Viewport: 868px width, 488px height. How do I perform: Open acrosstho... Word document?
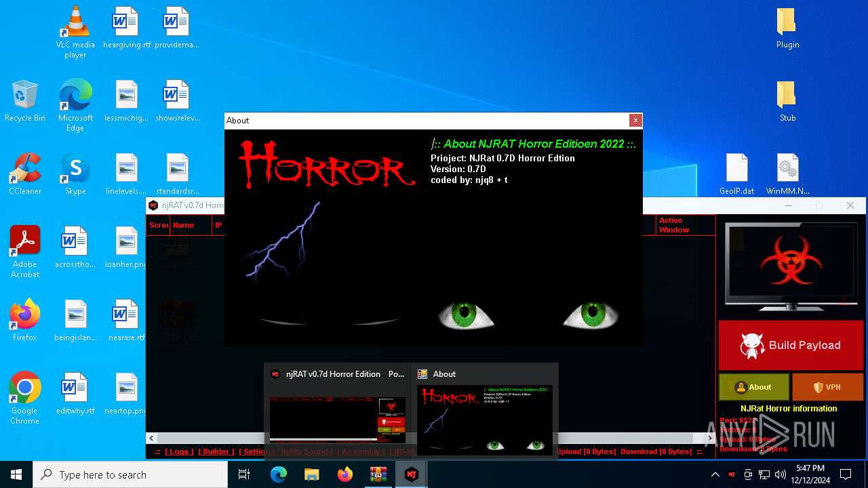pos(75,248)
